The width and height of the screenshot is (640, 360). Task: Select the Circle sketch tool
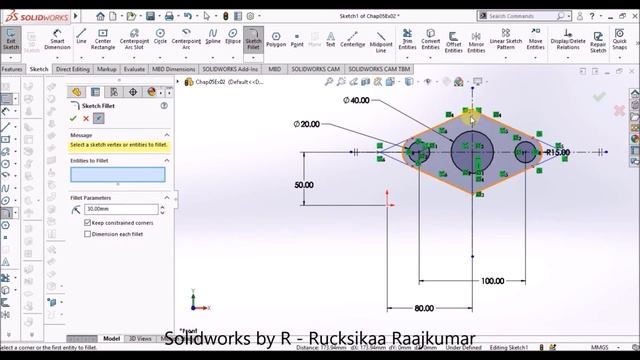point(160,36)
